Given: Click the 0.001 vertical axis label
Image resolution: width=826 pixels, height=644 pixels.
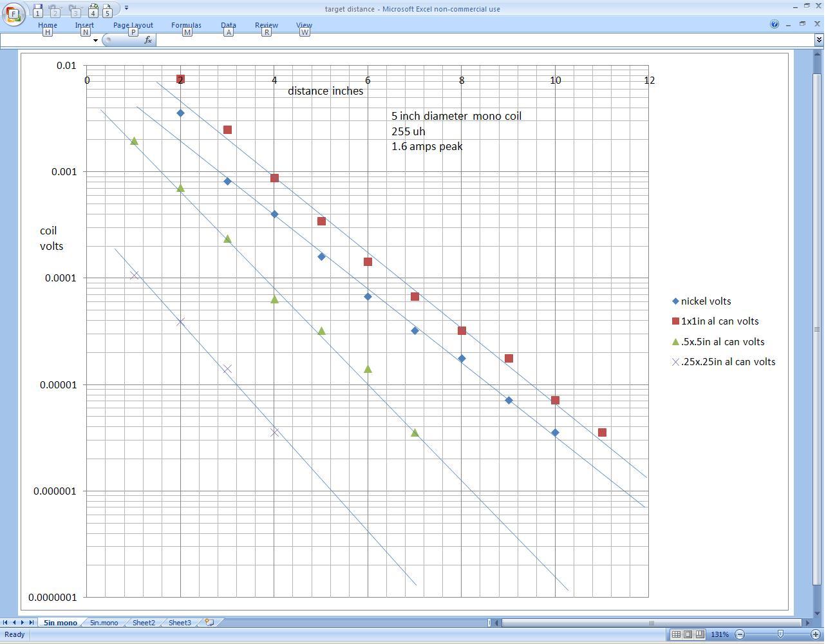Looking at the screenshot, I should 63,172.
